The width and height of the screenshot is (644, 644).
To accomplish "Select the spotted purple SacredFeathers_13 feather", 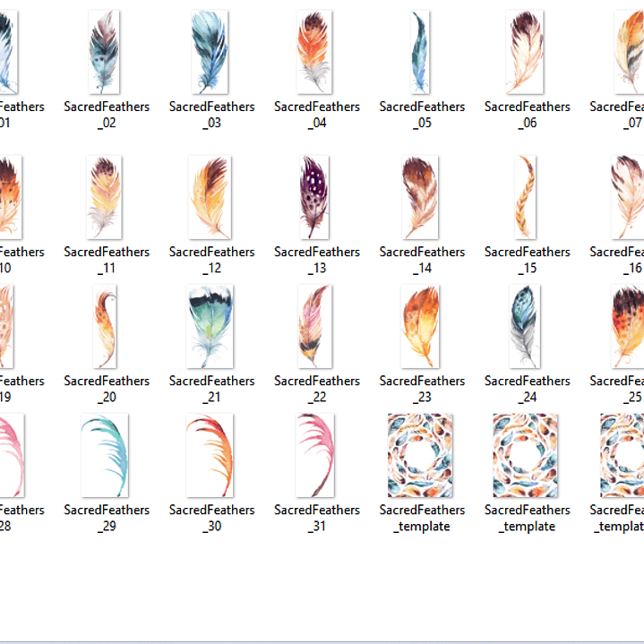I will [x=315, y=197].
